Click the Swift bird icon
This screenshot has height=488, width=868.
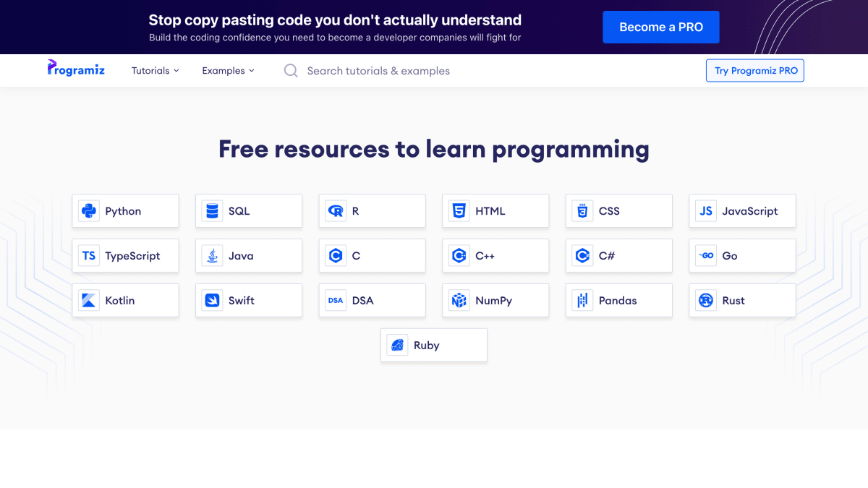tap(212, 301)
